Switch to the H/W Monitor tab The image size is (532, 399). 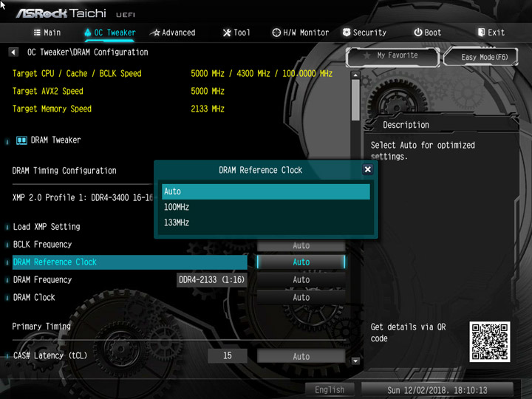coord(301,33)
